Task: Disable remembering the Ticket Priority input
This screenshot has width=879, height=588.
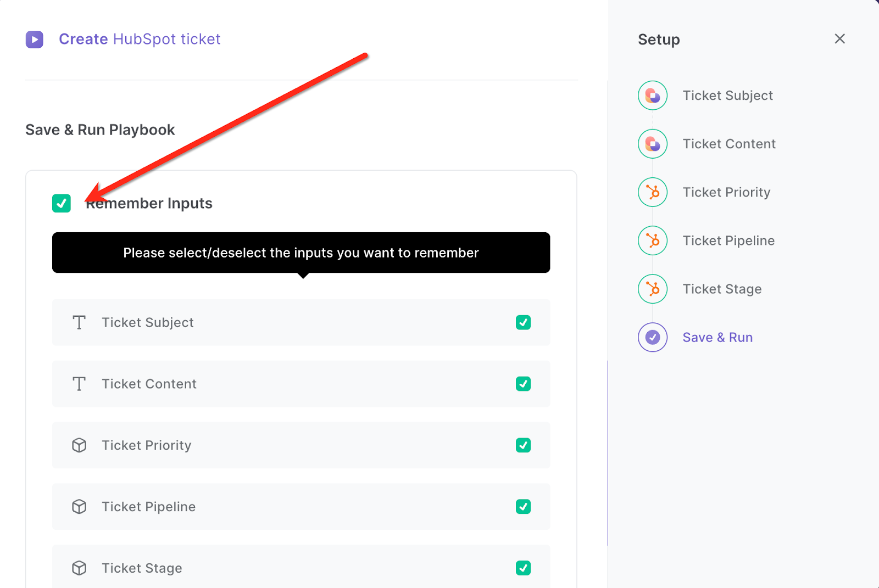Action: click(x=523, y=445)
